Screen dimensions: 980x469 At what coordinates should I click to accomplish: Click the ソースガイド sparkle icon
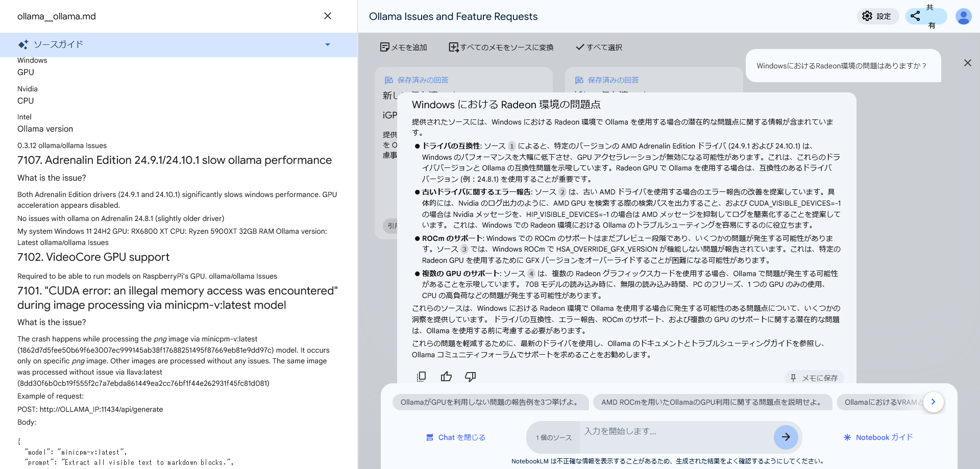point(23,44)
